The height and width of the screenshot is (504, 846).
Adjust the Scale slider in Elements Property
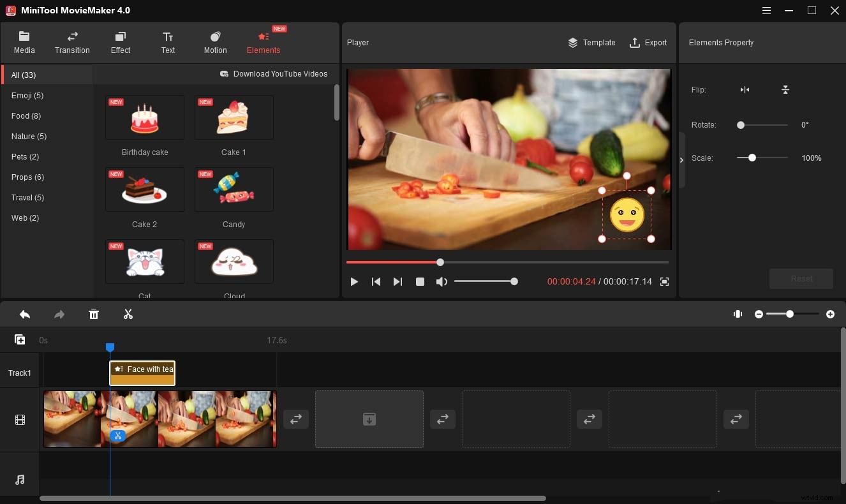[x=752, y=158]
